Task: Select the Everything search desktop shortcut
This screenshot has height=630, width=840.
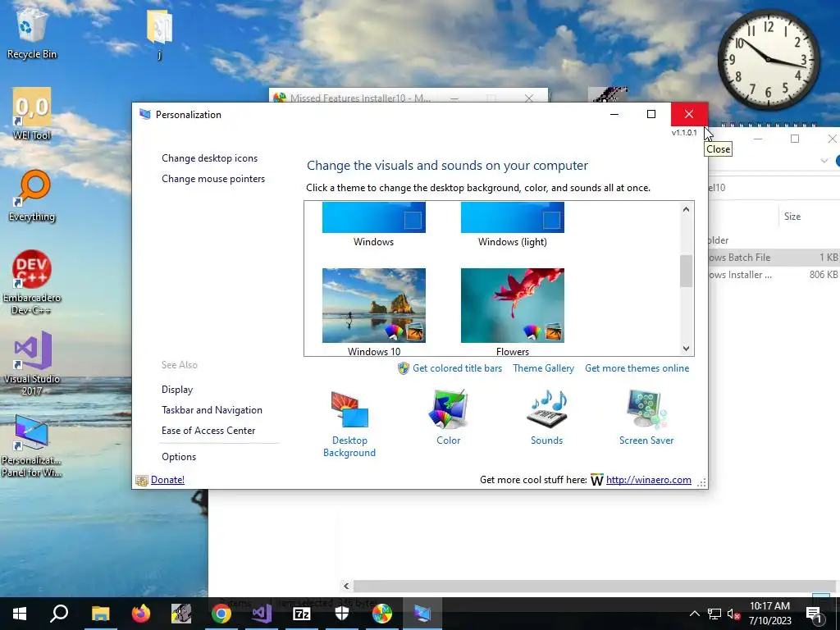Action: coord(32,195)
